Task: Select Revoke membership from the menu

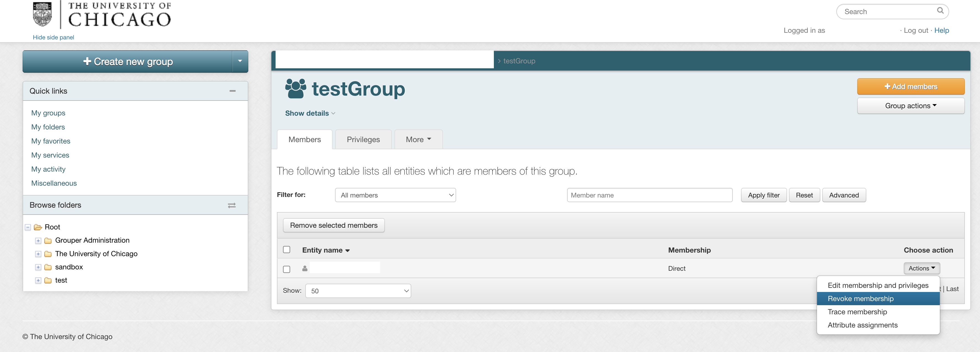Action: (x=860, y=299)
